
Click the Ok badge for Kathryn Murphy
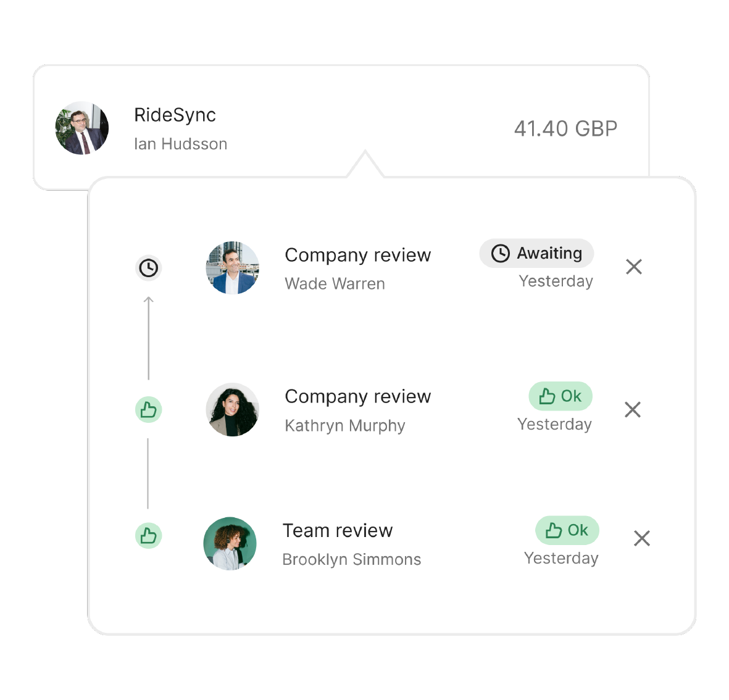[x=560, y=396]
